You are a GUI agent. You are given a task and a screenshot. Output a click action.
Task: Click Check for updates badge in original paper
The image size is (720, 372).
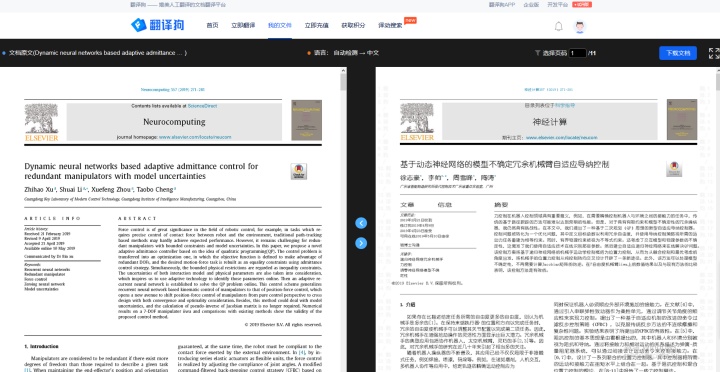click(x=298, y=171)
